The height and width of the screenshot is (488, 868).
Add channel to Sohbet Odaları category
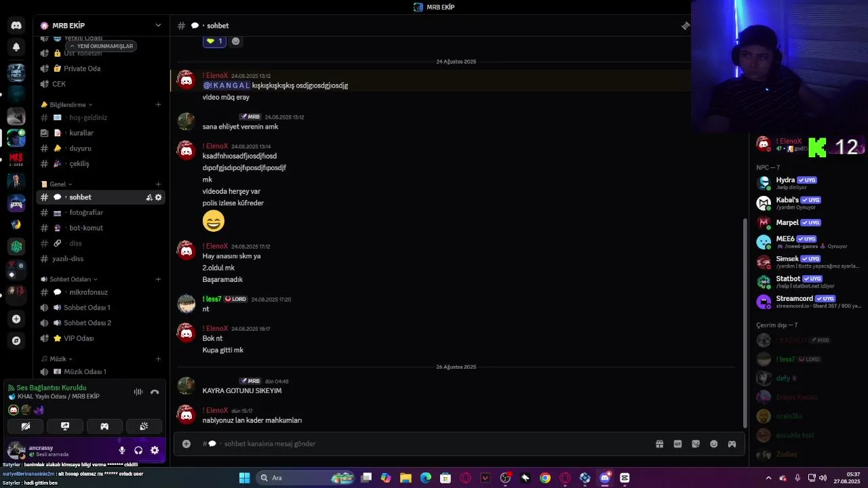click(x=158, y=279)
